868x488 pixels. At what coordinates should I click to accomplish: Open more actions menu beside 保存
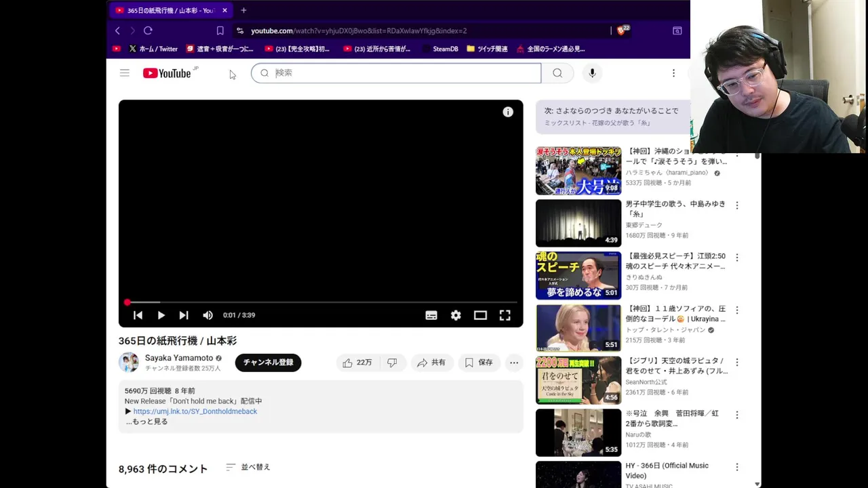click(514, 363)
